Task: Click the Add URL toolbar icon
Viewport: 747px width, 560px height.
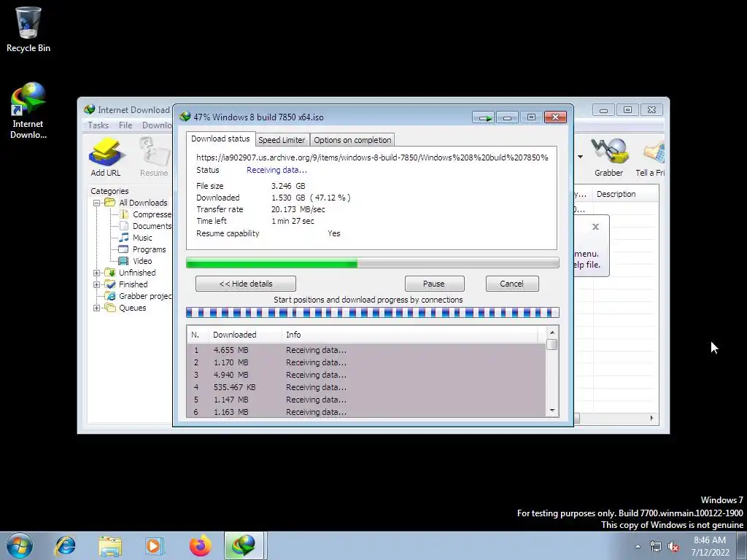Action: click(106, 157)
